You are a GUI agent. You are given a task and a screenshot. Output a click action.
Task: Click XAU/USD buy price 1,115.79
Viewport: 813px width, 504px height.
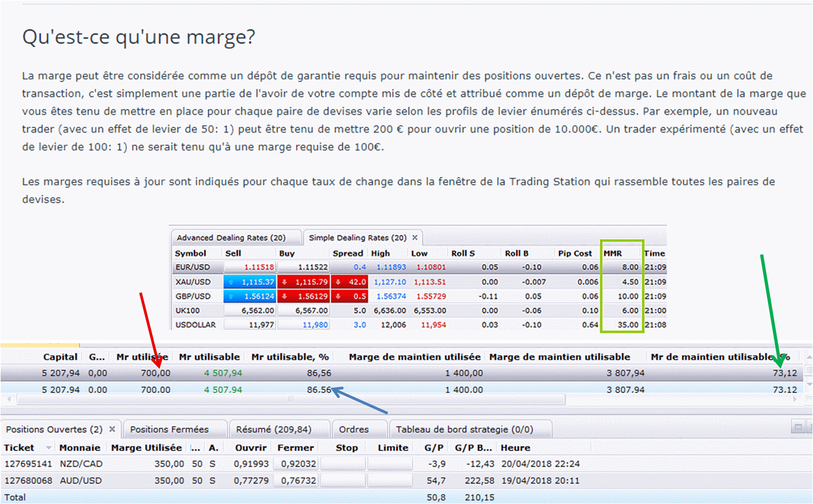(304, 282)
